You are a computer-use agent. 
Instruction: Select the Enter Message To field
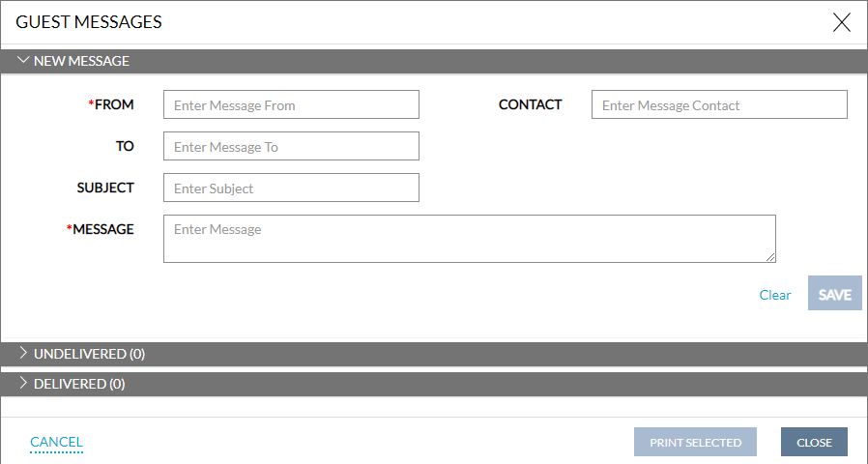coord(291,146)
